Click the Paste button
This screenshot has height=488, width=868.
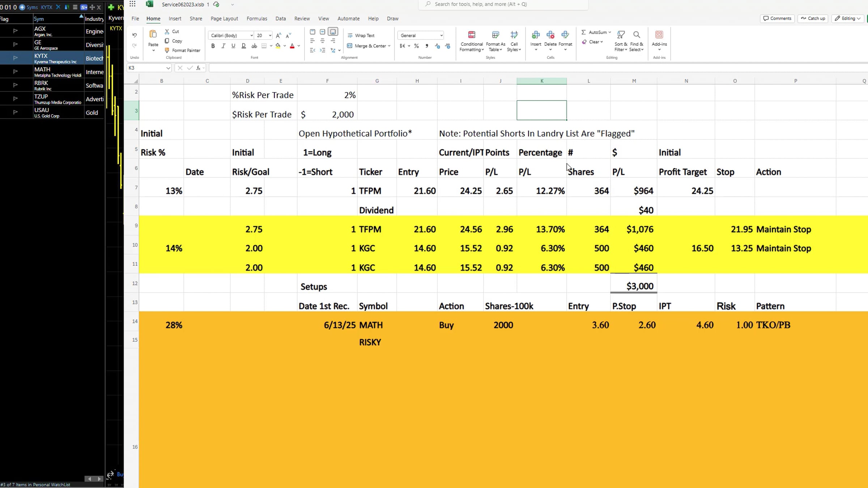click(x=153, y=41)
